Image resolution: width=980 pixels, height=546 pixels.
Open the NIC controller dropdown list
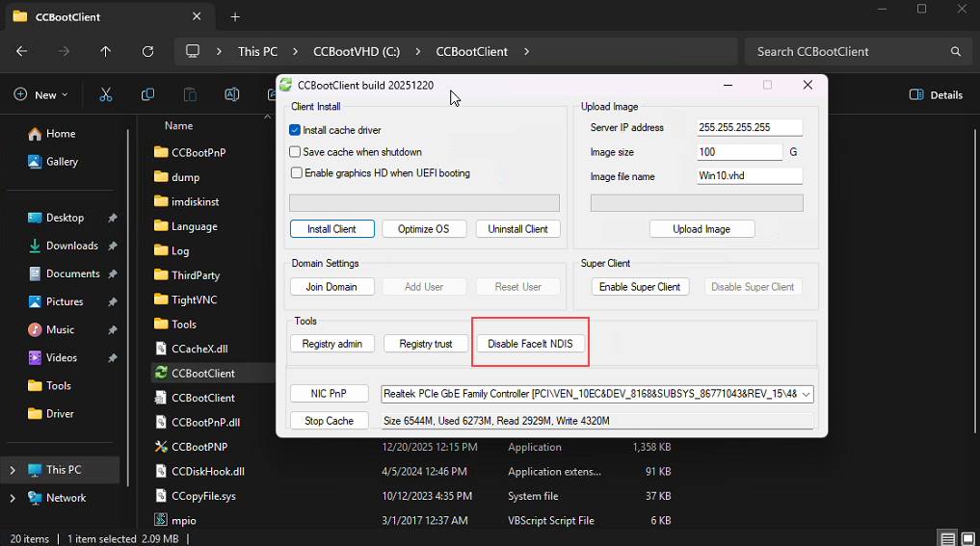click(806, 394)
